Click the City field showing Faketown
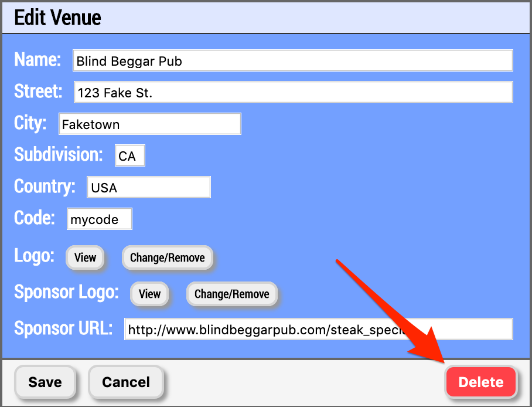 pos(150,124)
